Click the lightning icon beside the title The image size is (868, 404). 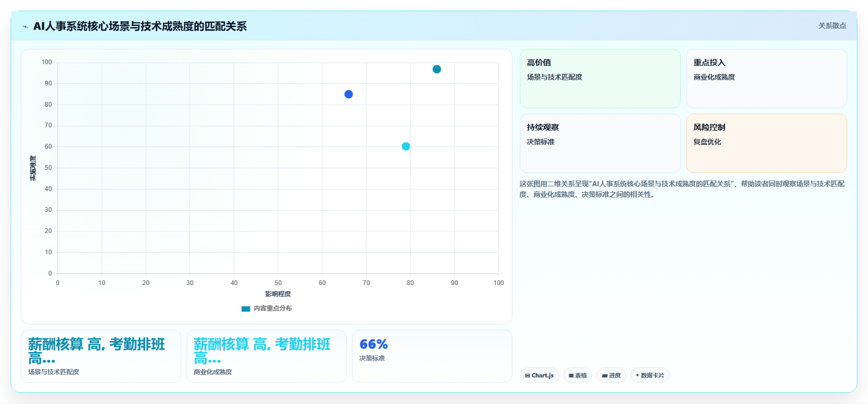(25, 27)
